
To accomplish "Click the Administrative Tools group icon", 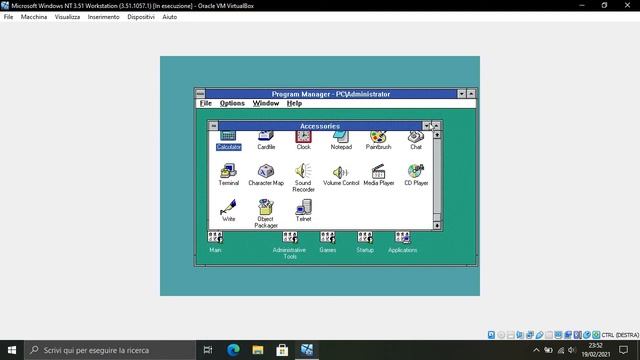I will pos(290,245).
